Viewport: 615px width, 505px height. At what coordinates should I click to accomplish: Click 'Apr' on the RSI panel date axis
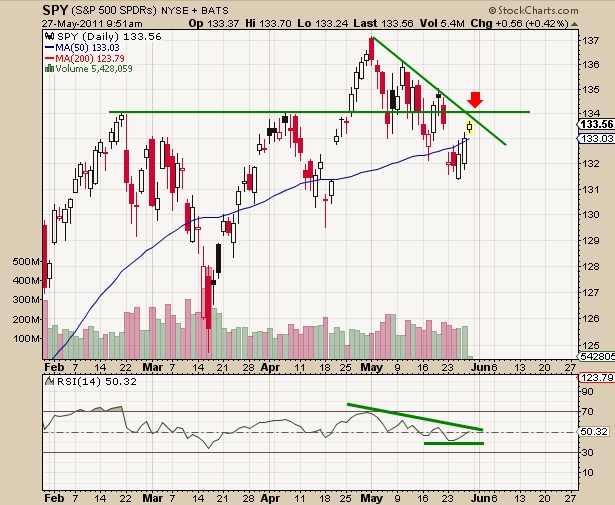pyautogui.click(x=270, y=498)
